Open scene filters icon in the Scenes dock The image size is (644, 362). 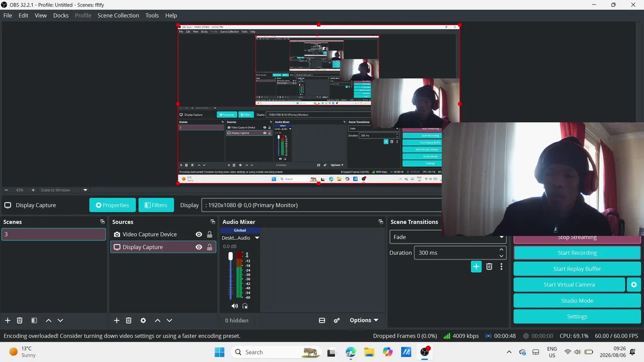click(34, 320)
